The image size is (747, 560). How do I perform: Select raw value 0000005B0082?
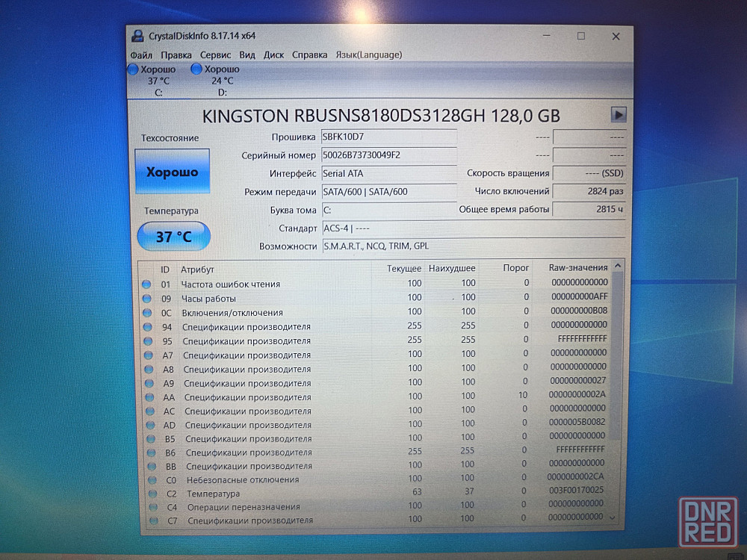pos(577,422)
